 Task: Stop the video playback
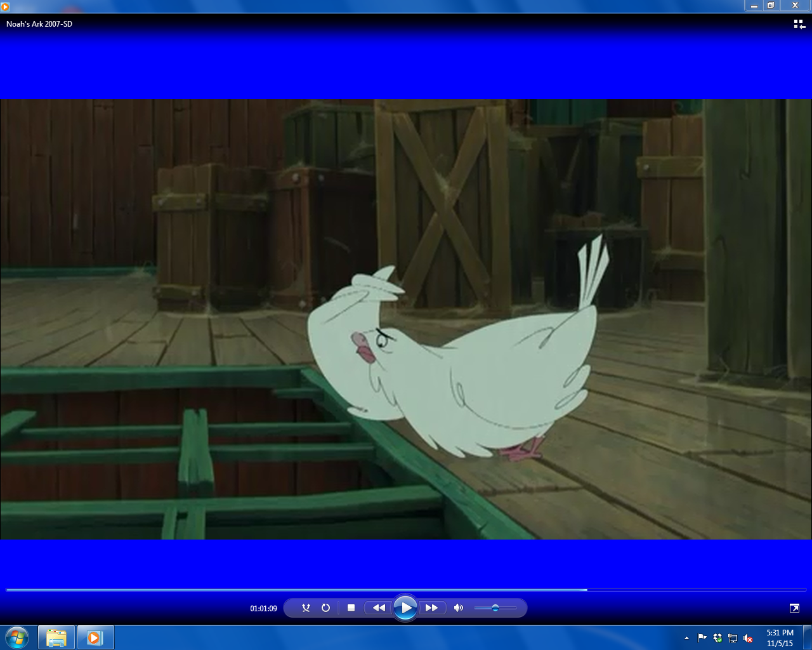351,608
